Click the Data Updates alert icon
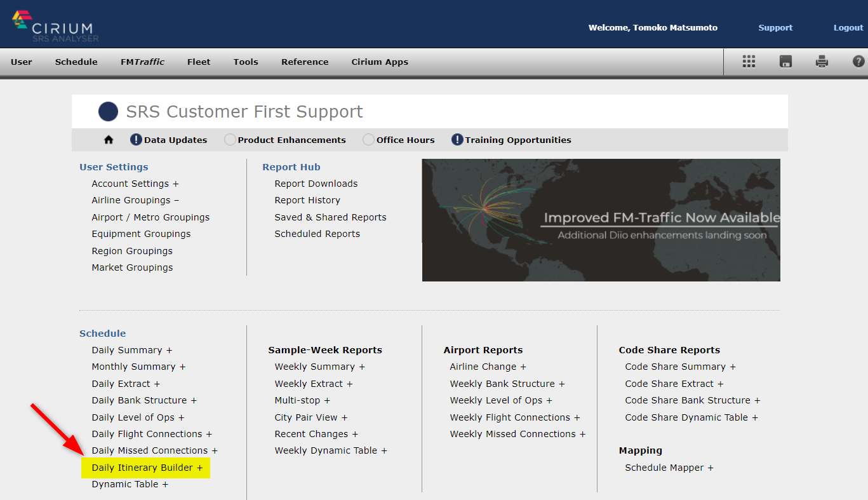Screen dimensions: 868x500 (136, 140)
